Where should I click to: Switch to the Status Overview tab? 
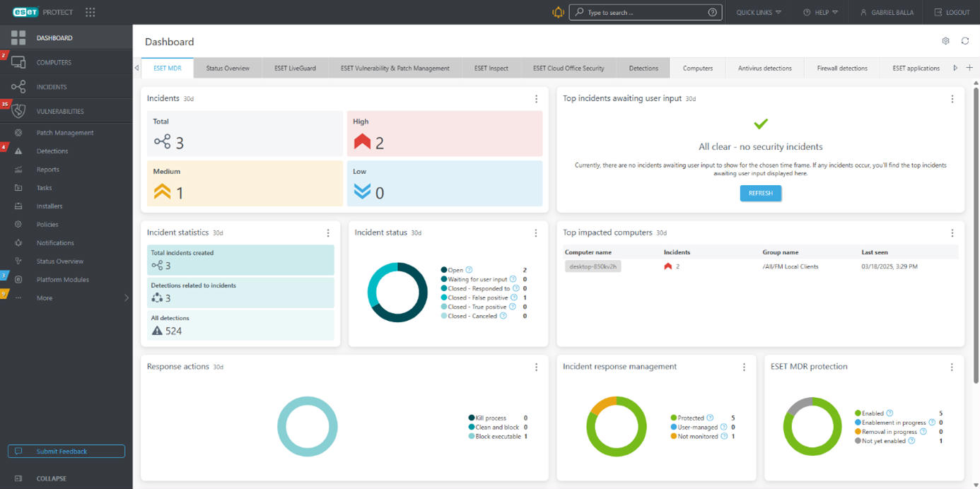click(227, 69)
